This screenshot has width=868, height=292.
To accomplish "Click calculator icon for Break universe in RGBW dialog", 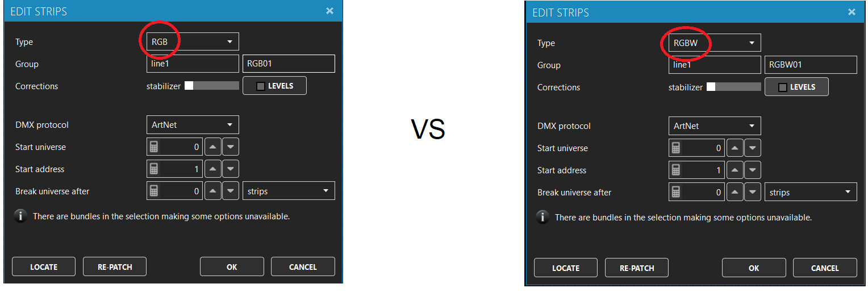I will (x=675, y=192).
